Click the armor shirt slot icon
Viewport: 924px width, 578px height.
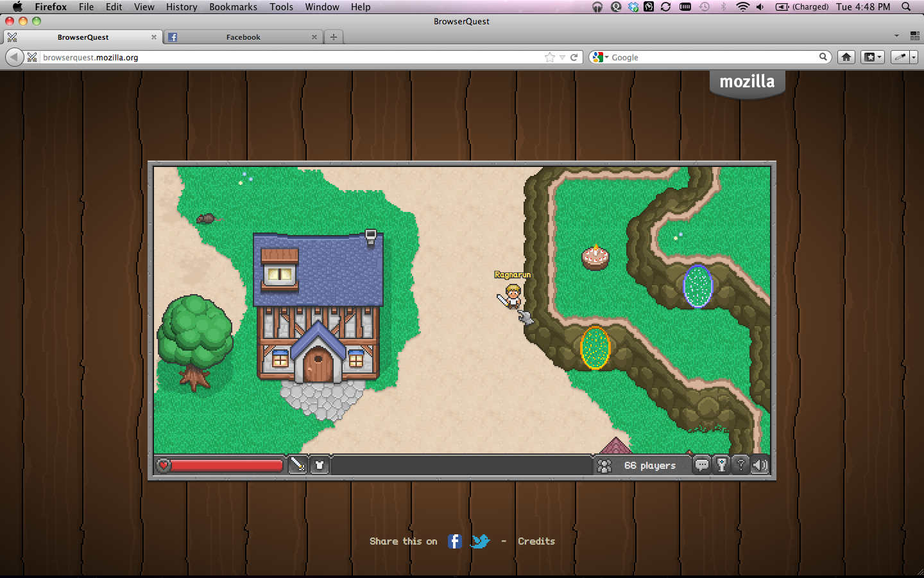(x=320, y=465)
